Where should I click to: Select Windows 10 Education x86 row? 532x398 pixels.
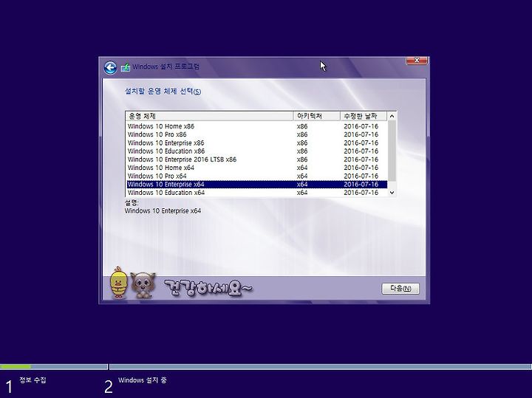click(x=257, y=151)
